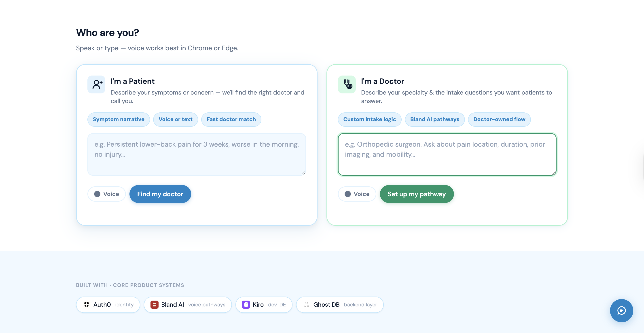Select the Custom intake logic chip
644x333 pixels.
[369, 119]
